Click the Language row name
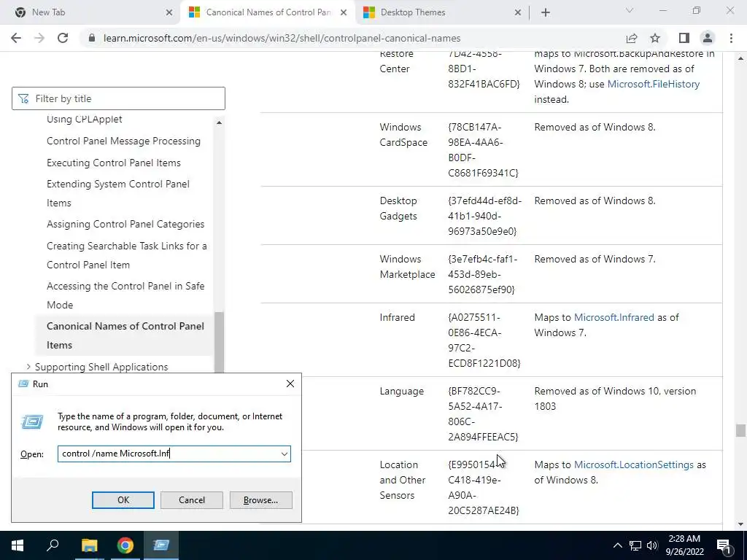Image resolution: width=747 pixels, height=560 pixels. click(x=402, y=391)
